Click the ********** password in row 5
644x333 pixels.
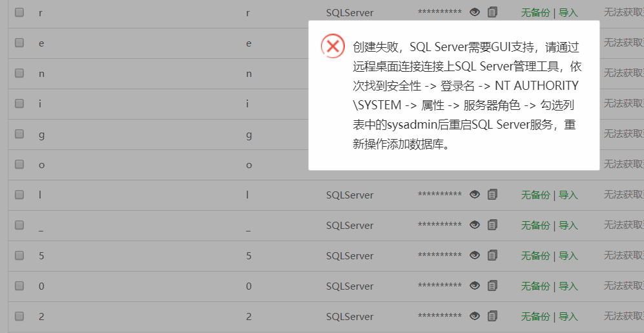pos(440,255)
